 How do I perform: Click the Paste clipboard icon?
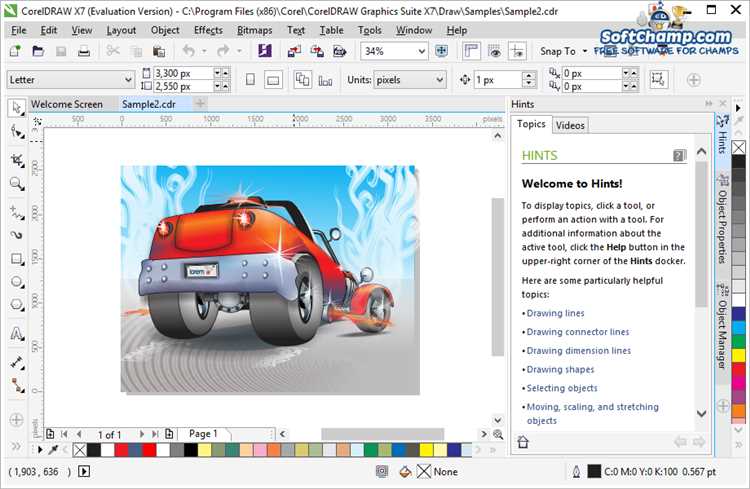159,51
